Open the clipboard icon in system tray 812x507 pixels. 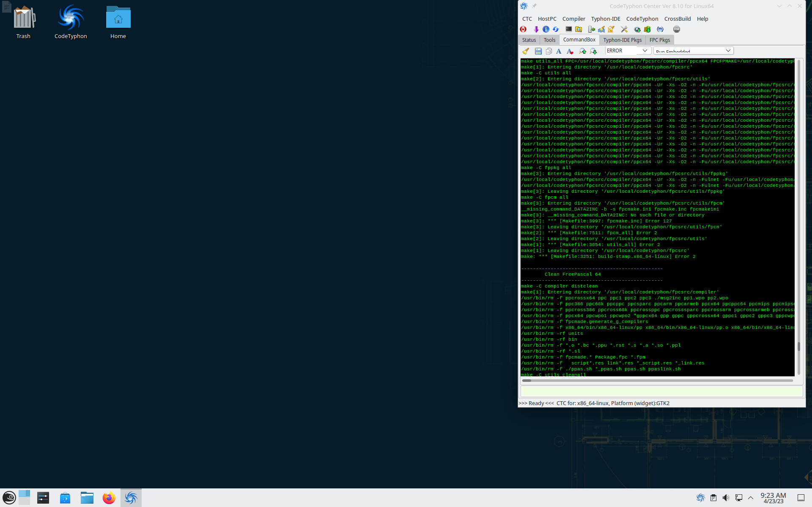tap(713, 498)
